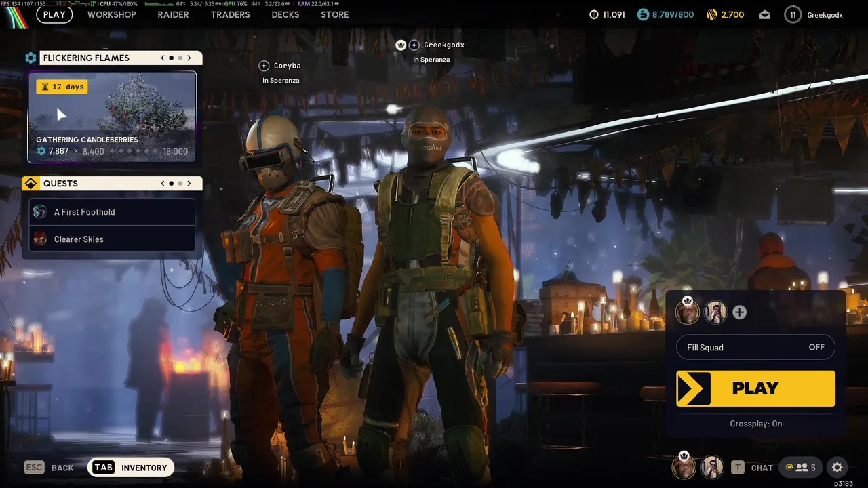
Task: Open the A First Foothold quest
Action: [112, 212]
